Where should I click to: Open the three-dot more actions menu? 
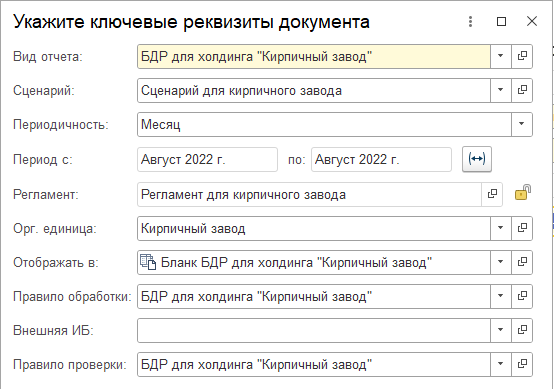pos(470,22)
